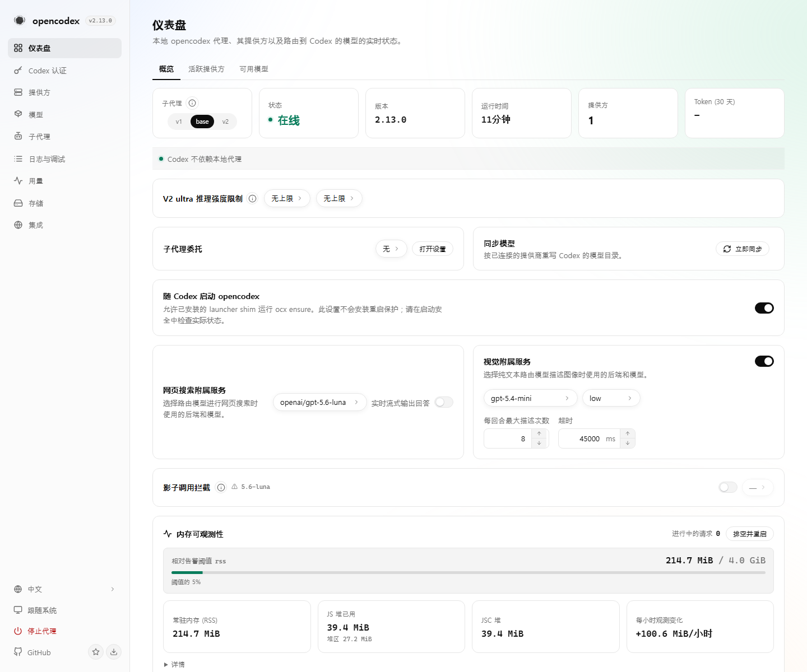
Task: Open Codex 认证 via its key icon
Action: (18, 71)
